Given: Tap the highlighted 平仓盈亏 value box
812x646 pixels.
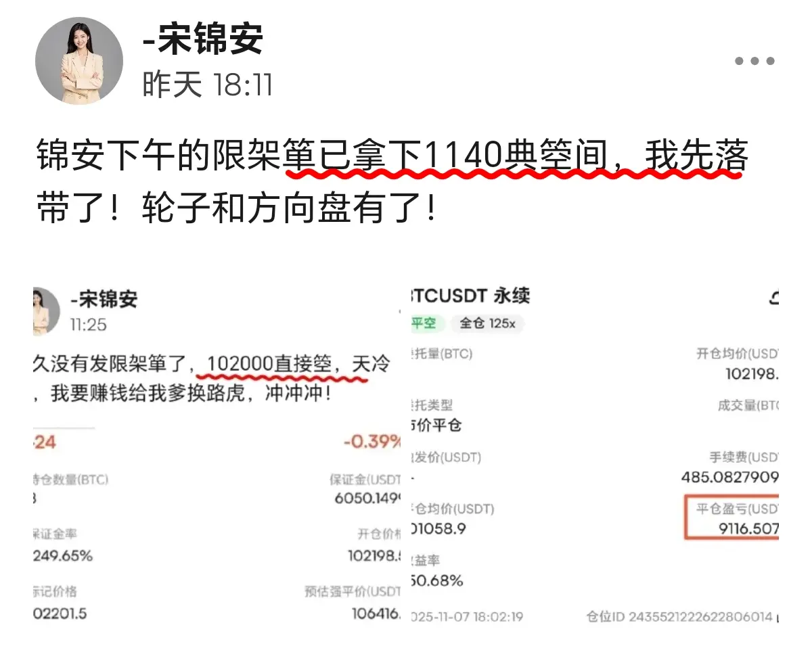Looking at the screenshot, I should pyautogui.click(x=732, y=518).
